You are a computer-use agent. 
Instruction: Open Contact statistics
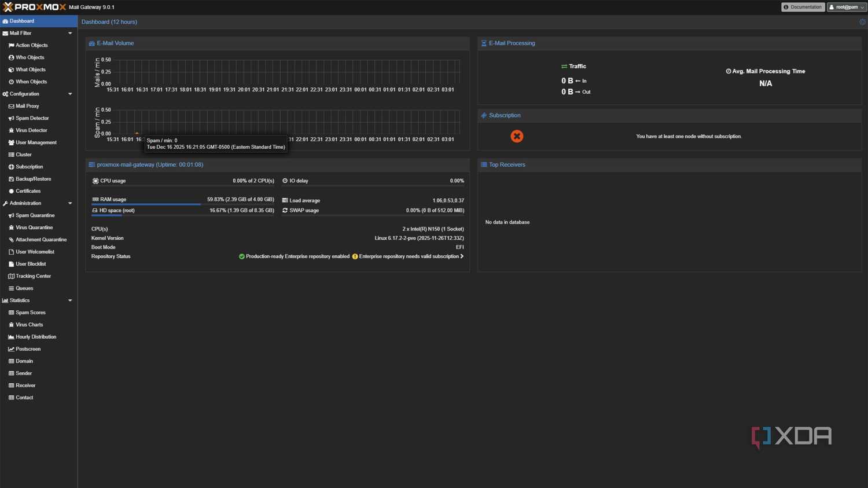39,398
